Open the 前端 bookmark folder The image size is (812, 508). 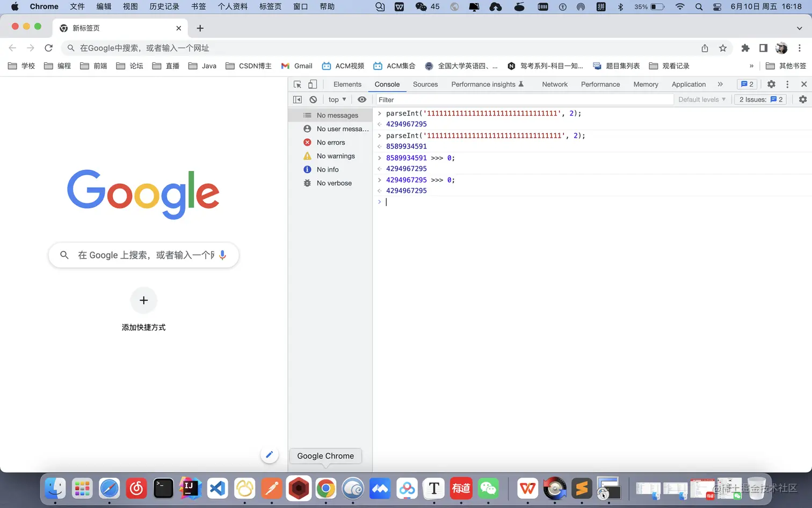click(x=93, y=66)
